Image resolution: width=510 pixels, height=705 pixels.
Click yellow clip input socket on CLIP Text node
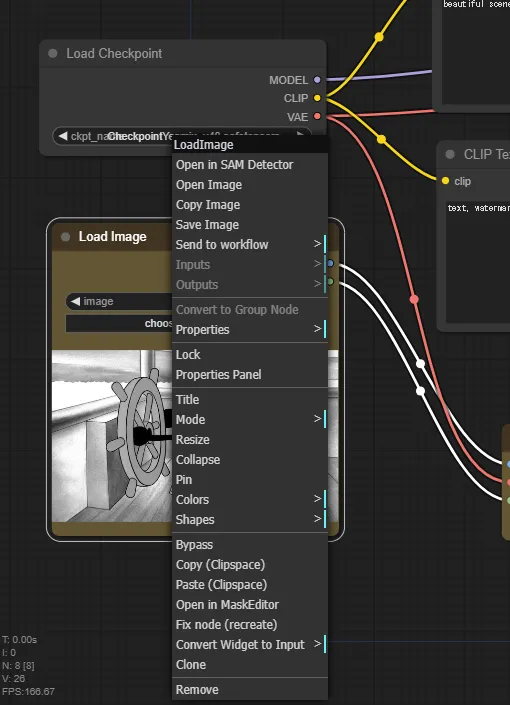tap(445, 181)
